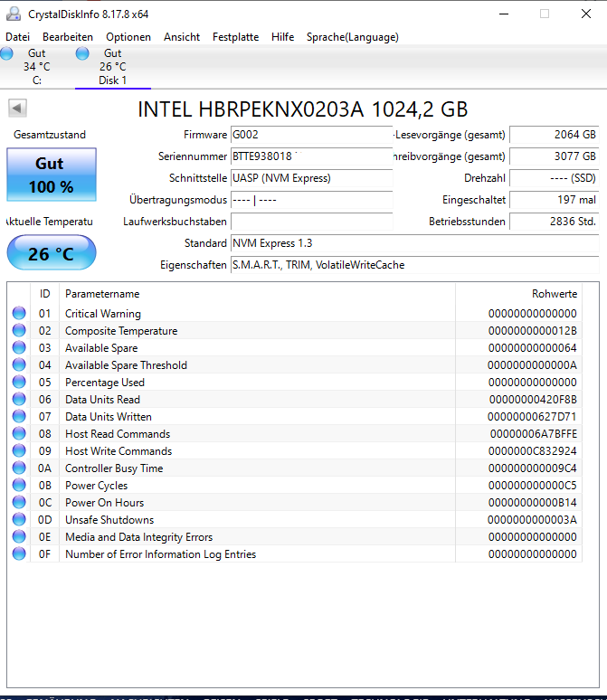The image size is (607, 700).
Task: Click the Eigenschaften field with S.M.A.R.T., TRIM
Action: pos(414,265)
